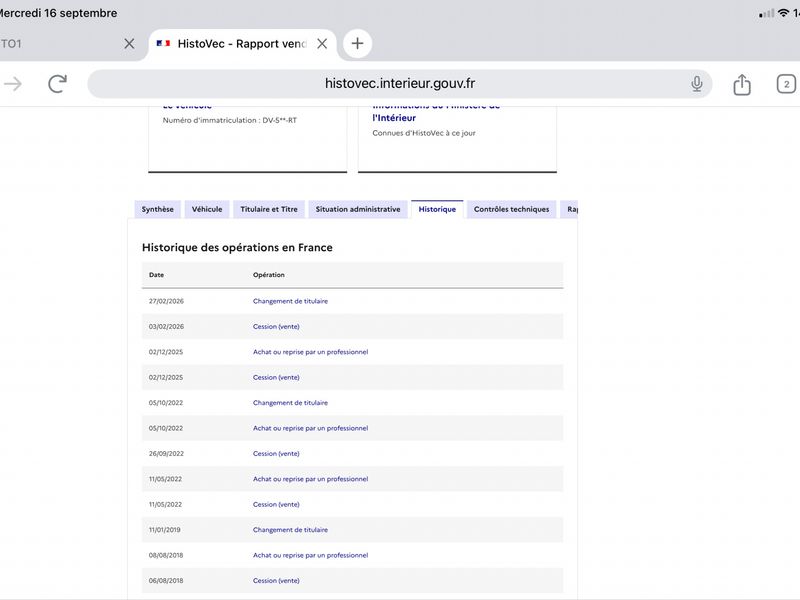Click Changement de titulaire dated 27/02/2026
This screenshot has width=800, height=600.
pos(290,301)
